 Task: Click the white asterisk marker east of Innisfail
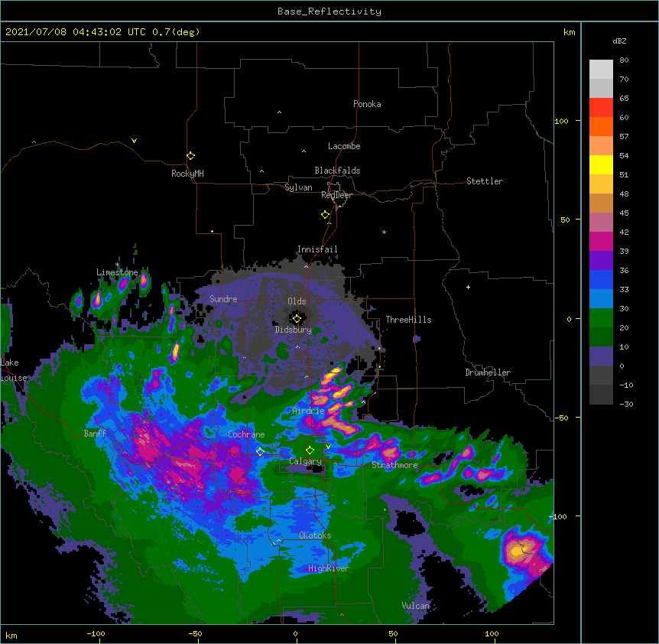(x=384, y=233)
